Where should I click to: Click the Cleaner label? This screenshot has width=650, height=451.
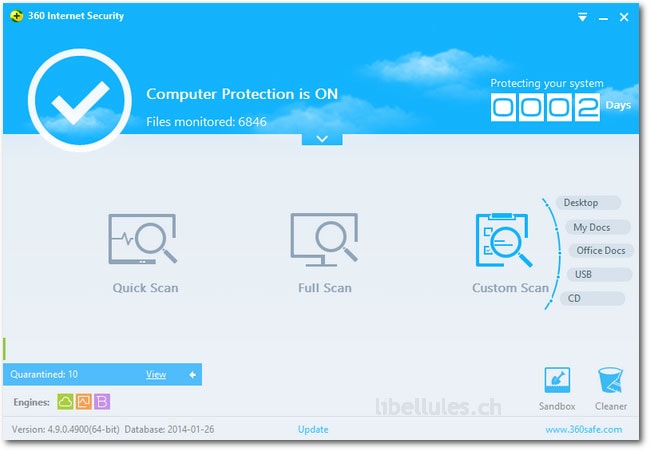[611, 406]
